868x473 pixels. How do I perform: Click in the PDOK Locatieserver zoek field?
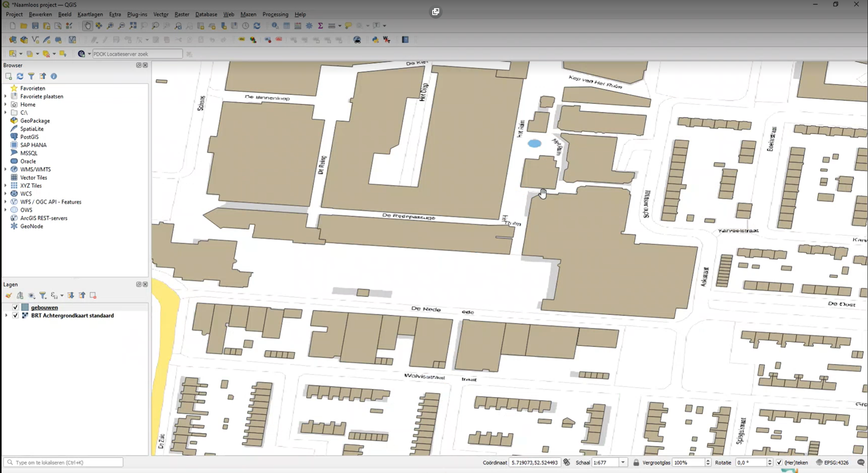click(137, 54)
